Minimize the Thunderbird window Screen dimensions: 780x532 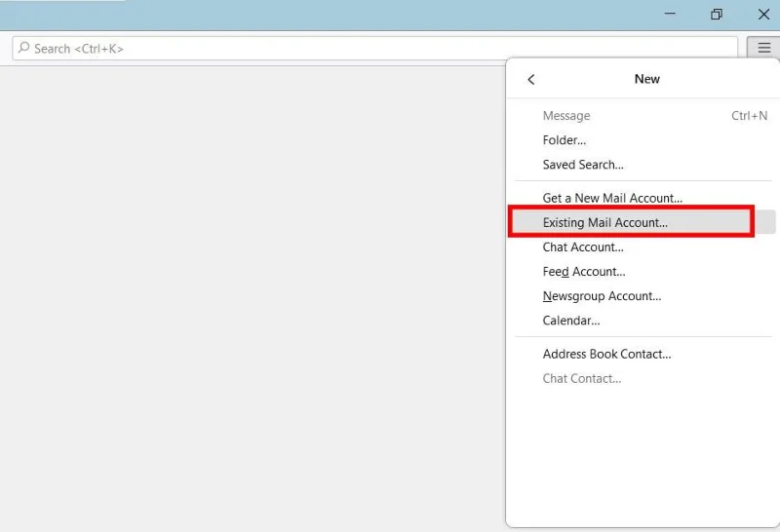pyautogui.click(x=670, y=14)
